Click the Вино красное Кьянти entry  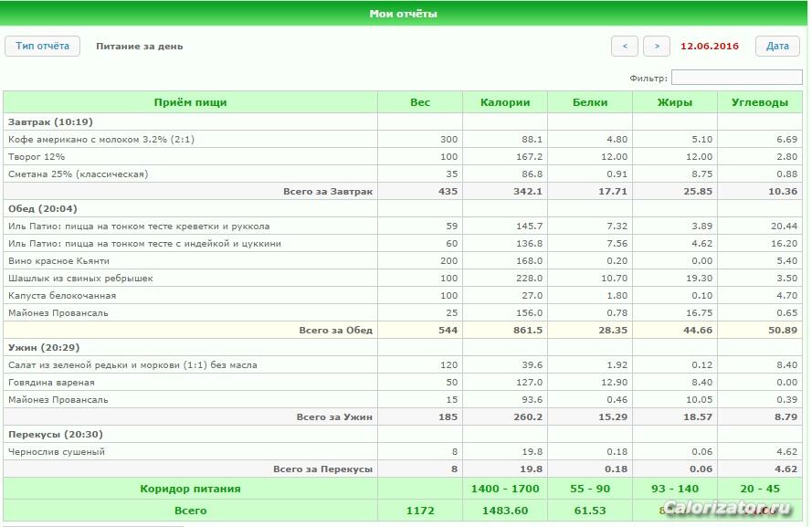58,261
